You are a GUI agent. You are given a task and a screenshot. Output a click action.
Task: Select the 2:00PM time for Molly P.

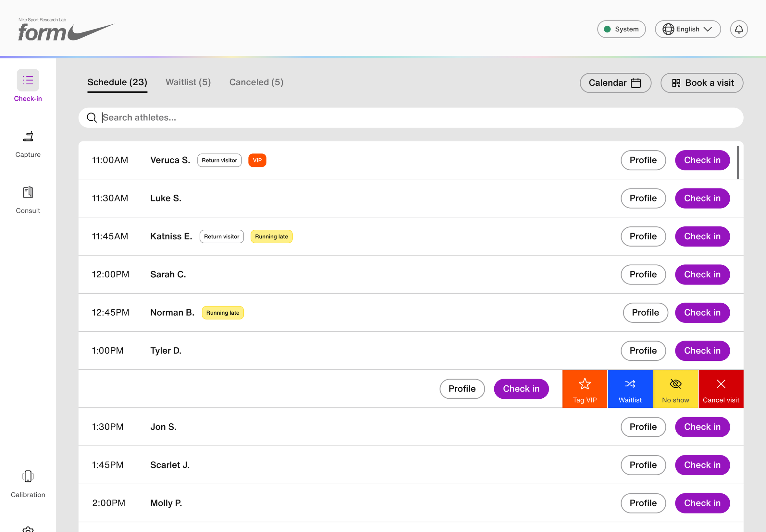[108, 503]
